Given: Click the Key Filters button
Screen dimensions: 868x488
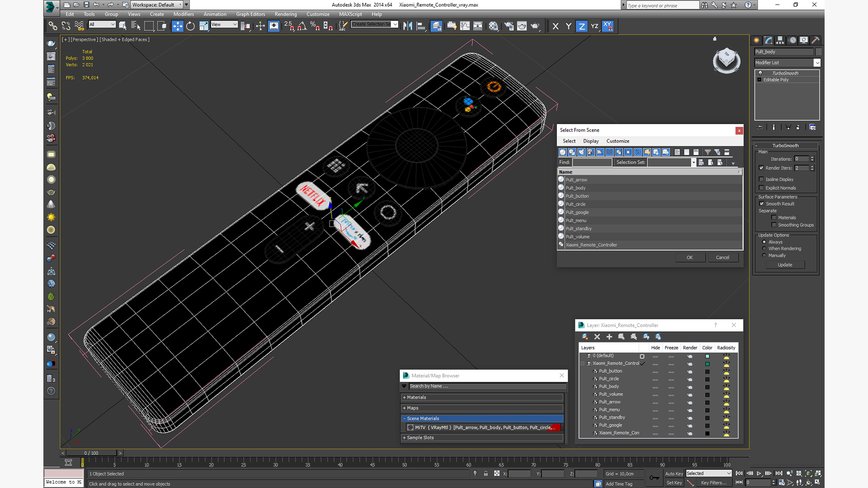Looking at the screenshot, I should (x=713, y=483).
